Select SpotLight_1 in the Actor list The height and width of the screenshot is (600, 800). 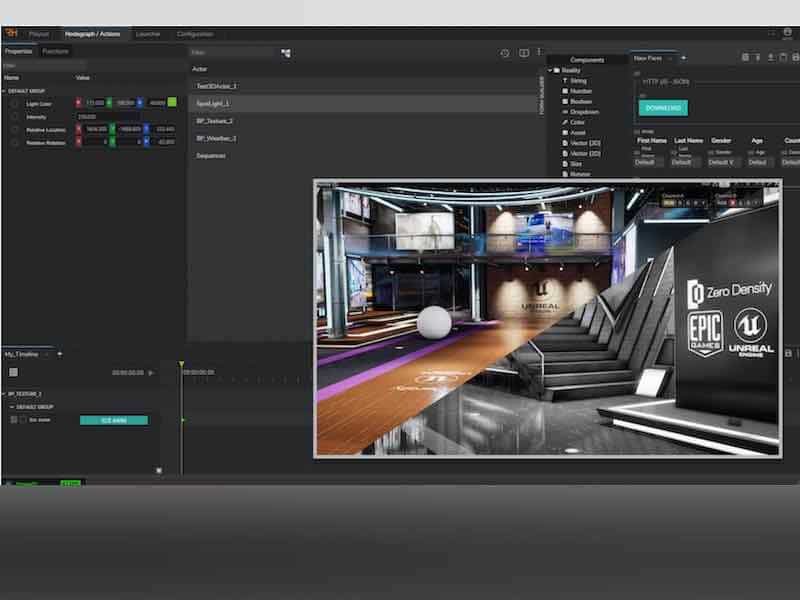coord(214,103)
